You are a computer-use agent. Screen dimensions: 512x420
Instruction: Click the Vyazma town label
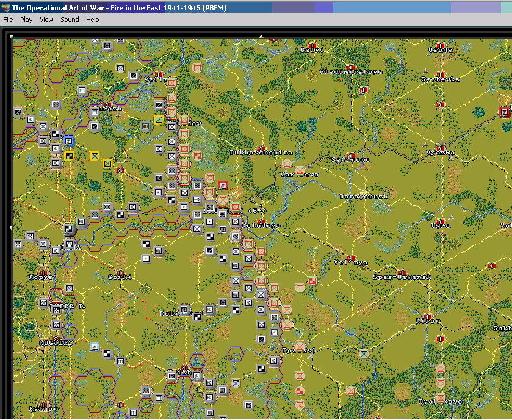(441, 153)
